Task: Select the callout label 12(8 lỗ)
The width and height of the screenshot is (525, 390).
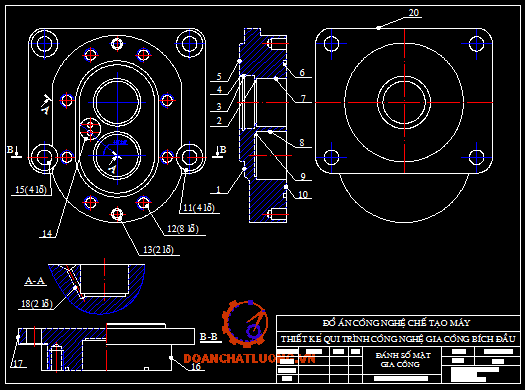Action: [183, 229]
